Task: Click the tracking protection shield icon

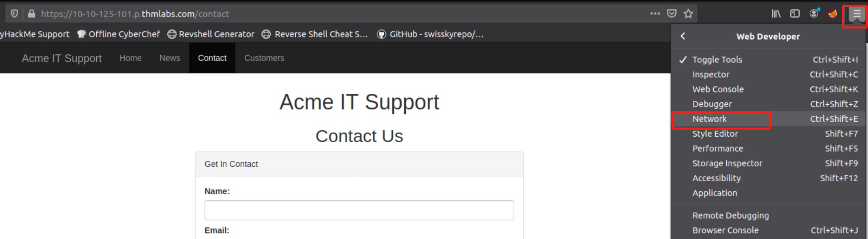Action: pyautogui.click(x=15, y=14)
